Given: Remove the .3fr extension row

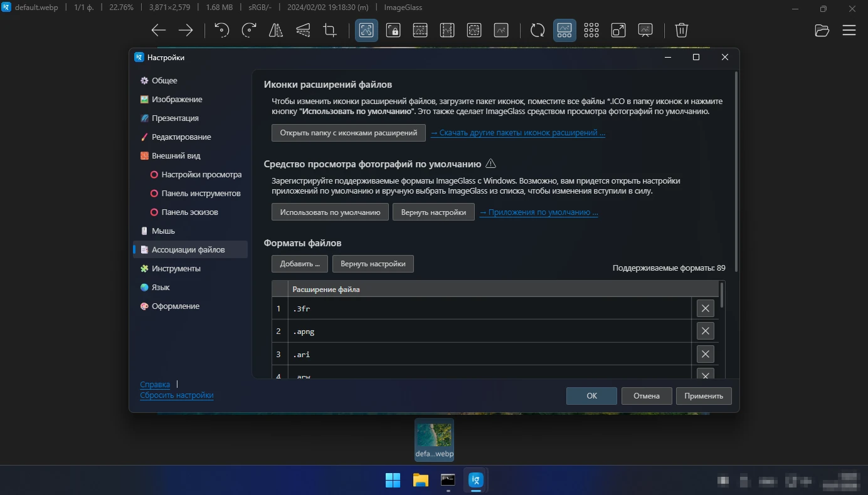Looking at the screenshot, I should coord(706,308).
